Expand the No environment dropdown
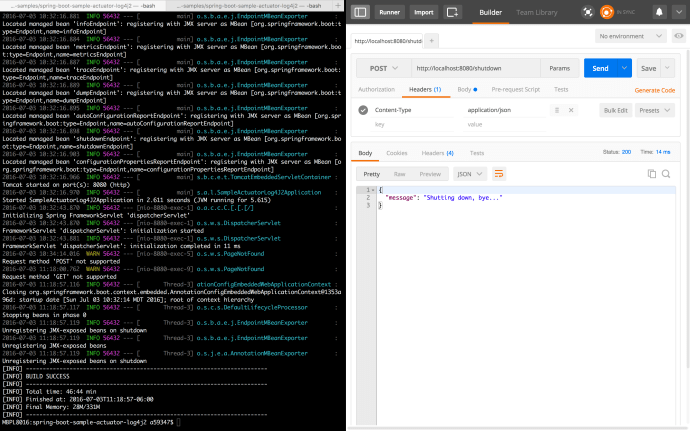The height and width of the screenshot is (431, 690). tap(632, 36)
